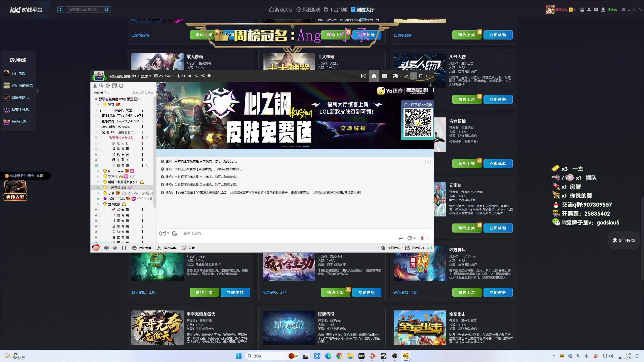Switch to 游戏大厅 tab
The image size is (644, 362).
pos(281,10)
